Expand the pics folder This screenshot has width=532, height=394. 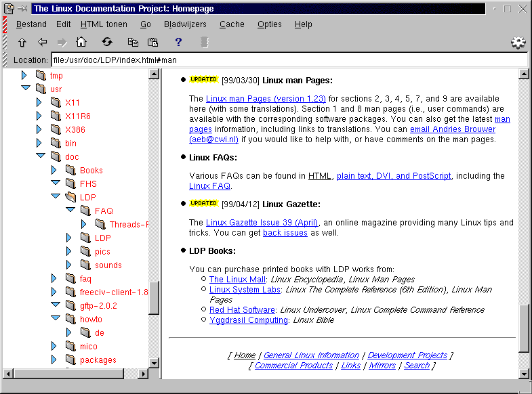tap(69, 251)
